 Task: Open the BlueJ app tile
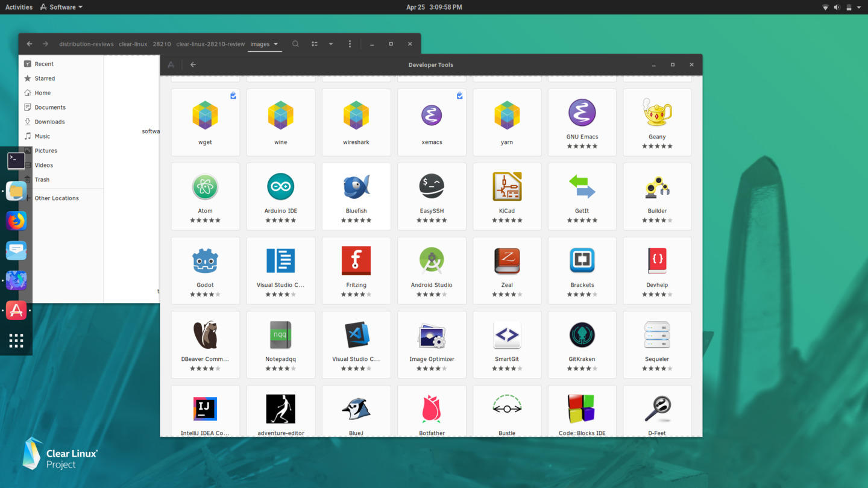coord(356,411)
